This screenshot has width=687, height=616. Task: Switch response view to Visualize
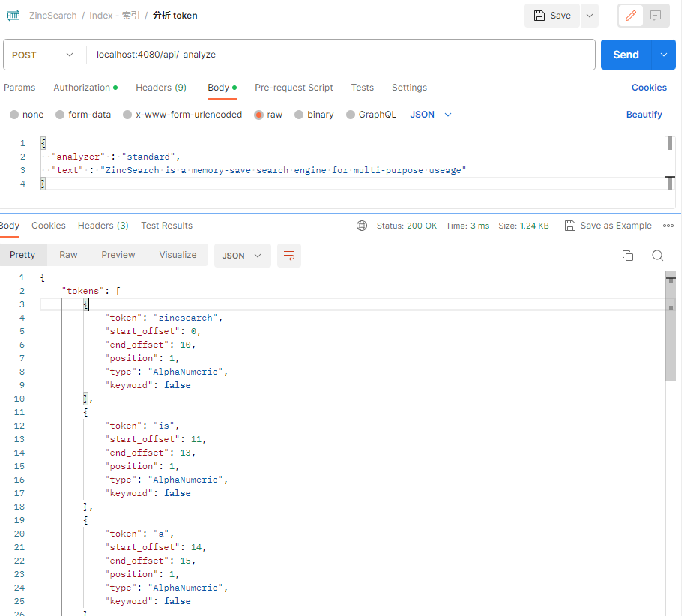[x=178, y=255]
